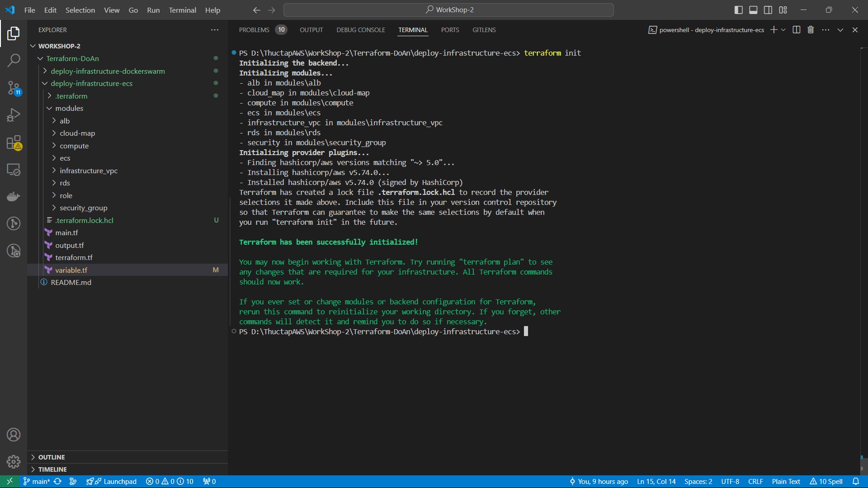Open remote window button in status bar

[x=9, y=481]
